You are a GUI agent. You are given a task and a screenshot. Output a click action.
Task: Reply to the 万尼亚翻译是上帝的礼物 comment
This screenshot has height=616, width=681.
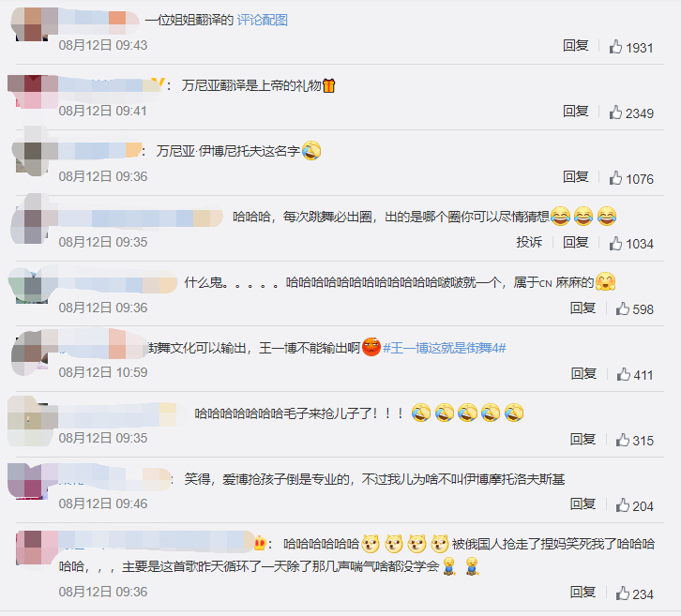(x=575, y=112)
